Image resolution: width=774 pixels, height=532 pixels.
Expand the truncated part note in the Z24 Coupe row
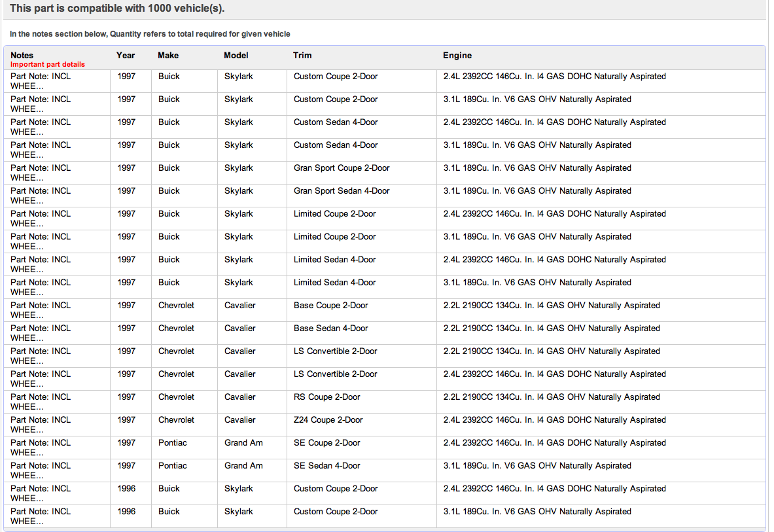[41, 425]
